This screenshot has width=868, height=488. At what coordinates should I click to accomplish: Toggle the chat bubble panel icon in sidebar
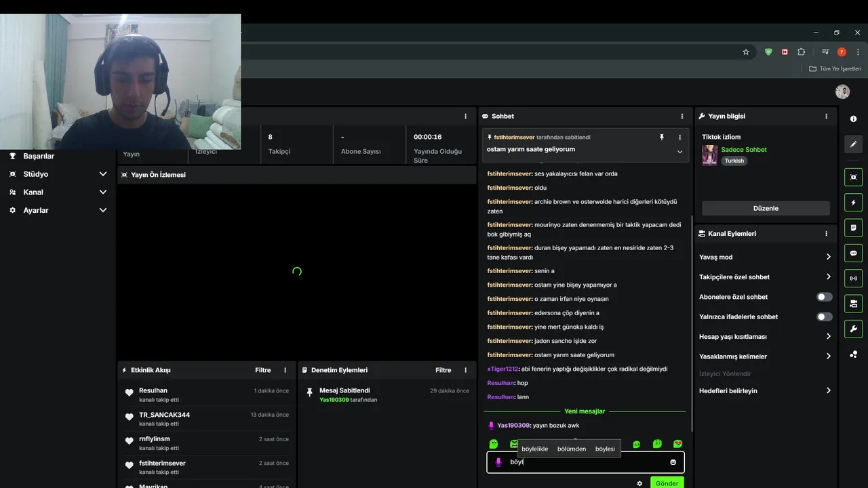[x=853, y=253]
